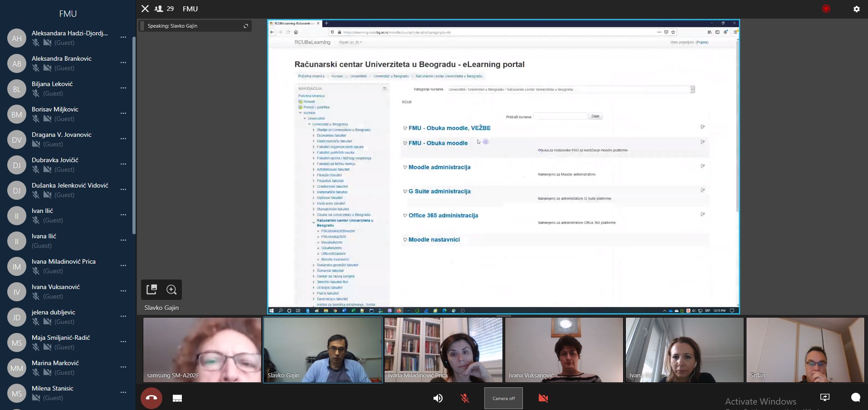The width and height of the screenshot is (868, 410).
Task: Turn on the camera with crossed camera icon
Action: coord(543,398)
